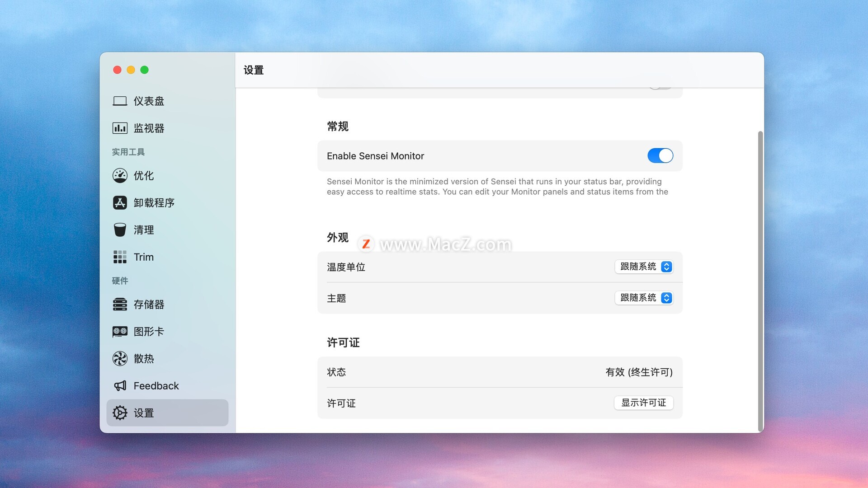Open the 温度单位 跟随系统 dropdown
The height and width of the screenshot is (488, 868).
click(644, 267)
